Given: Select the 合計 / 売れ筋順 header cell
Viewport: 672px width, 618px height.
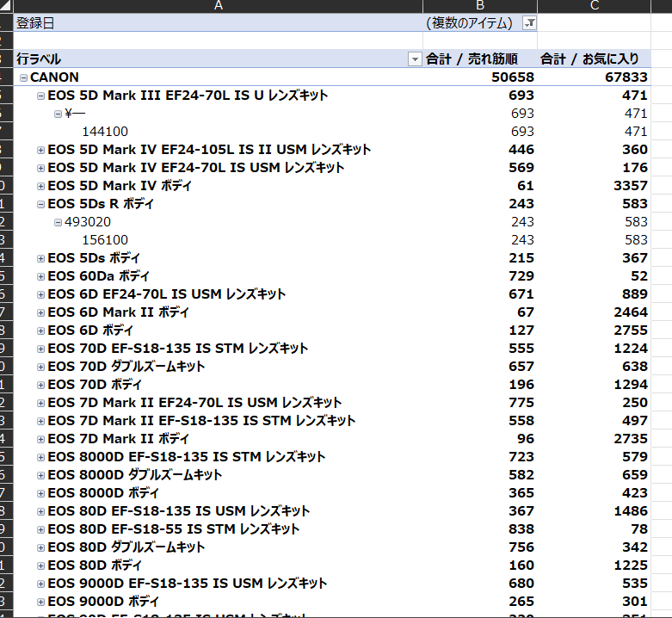Looking at the screenshot, I should [480, 59].
